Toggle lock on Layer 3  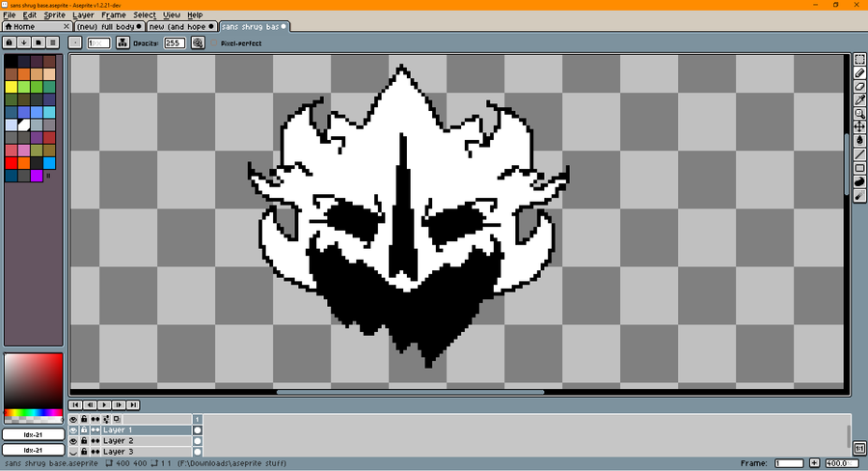(84, 452)
